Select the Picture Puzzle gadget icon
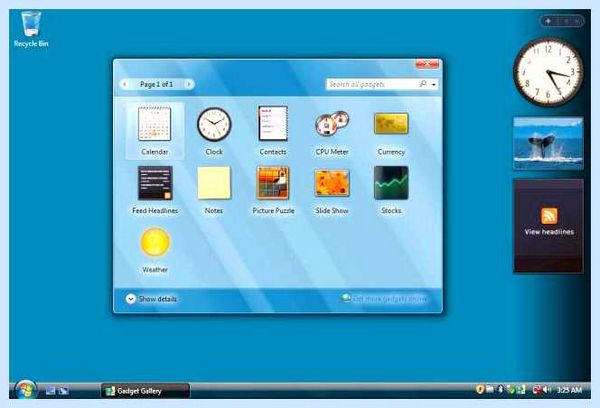 (x=273, y=183)
